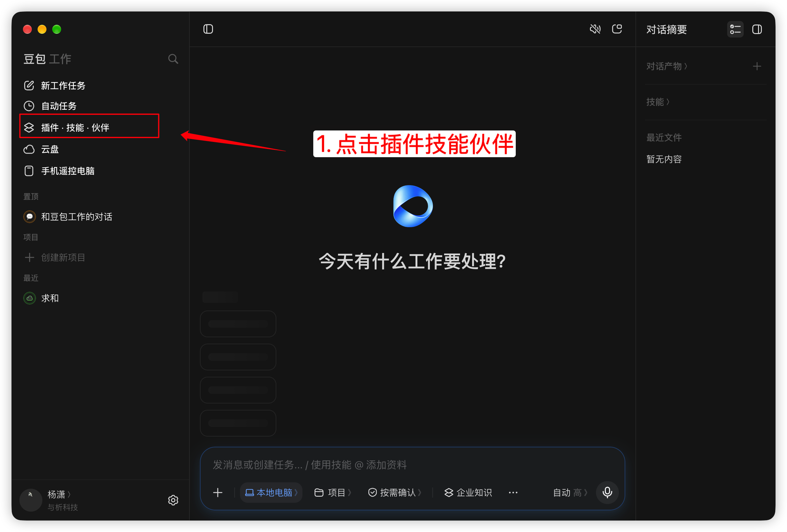787x532 pixels.
Task: Click the avatar icon of 和豆包工作的对话
Action: click(x=30, y=217)
